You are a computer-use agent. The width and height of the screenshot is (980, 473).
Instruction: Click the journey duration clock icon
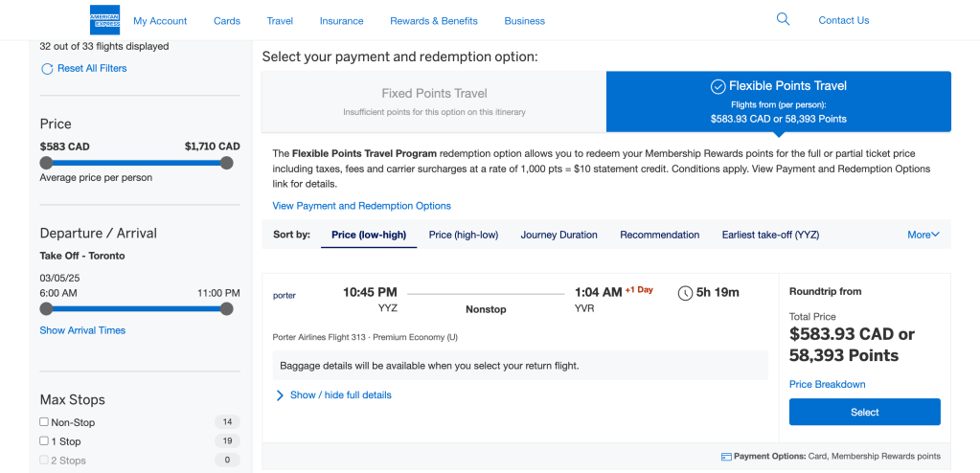(685, 293)
